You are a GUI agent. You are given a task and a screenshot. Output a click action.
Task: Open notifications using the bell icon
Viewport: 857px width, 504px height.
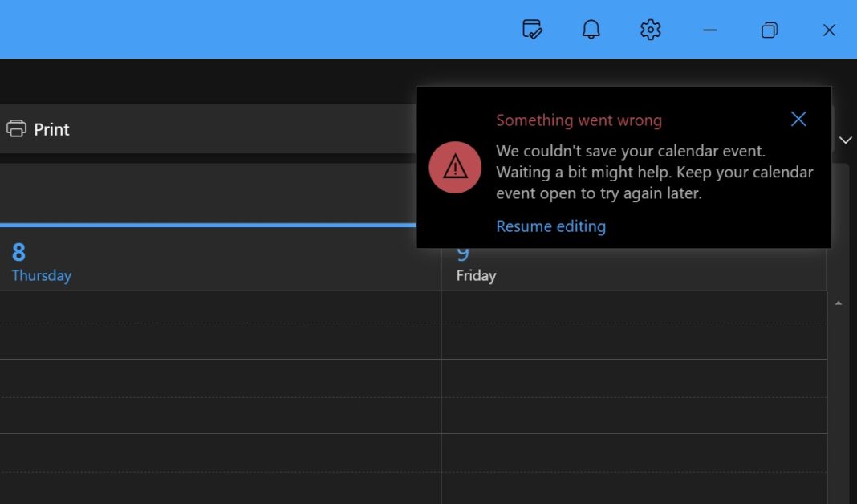pos(591,30)
